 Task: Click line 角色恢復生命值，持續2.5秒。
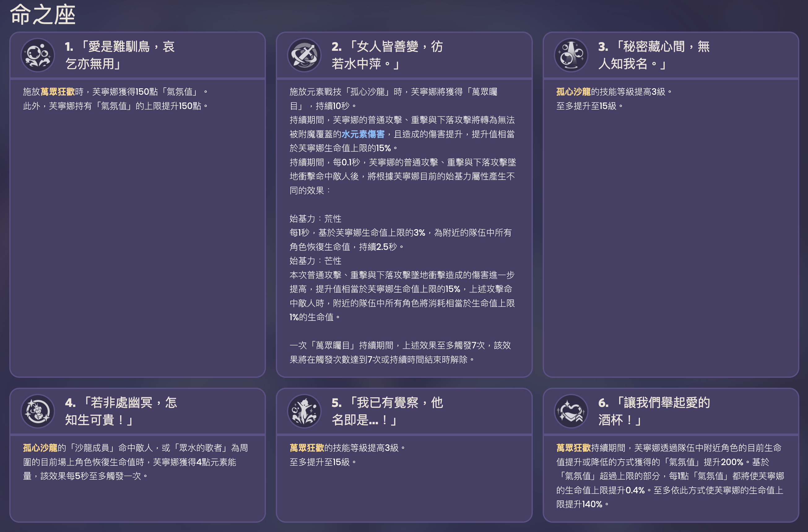(x=347, y=247)
